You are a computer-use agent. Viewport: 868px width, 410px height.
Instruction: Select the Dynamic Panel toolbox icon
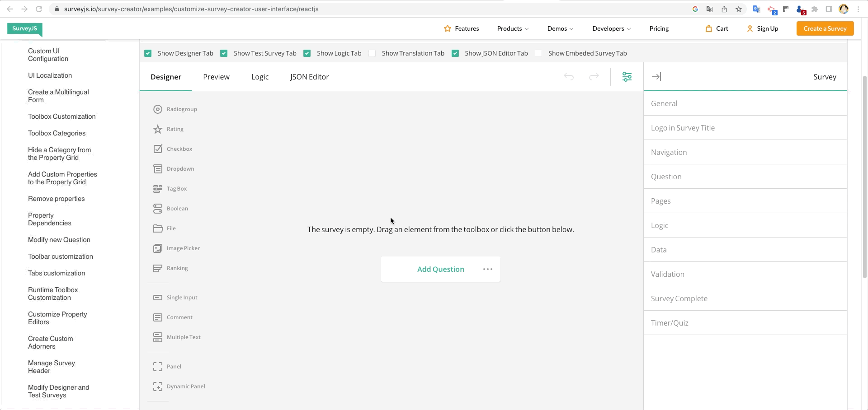click(x=157, y=386)
